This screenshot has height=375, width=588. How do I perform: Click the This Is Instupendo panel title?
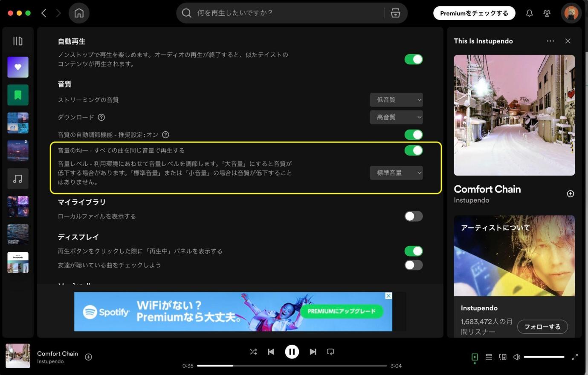[483, 41]
